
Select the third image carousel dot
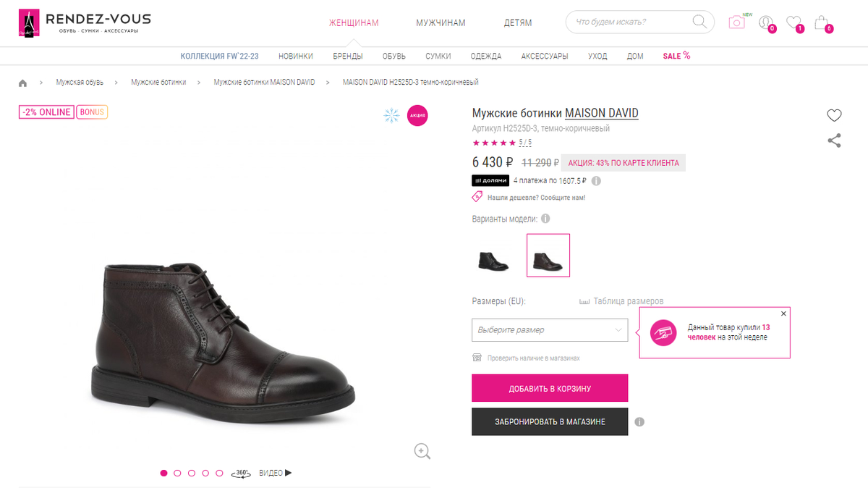coord(192,473)
